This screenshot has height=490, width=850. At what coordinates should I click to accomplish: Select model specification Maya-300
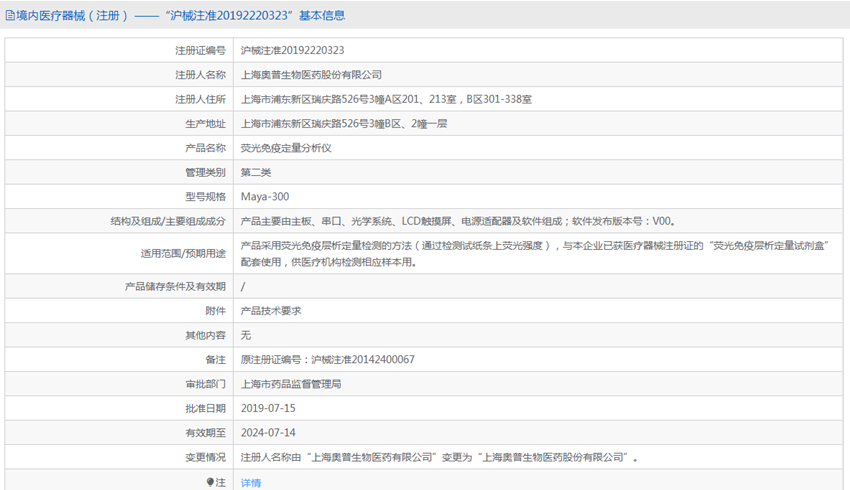[x=265, y=197]
